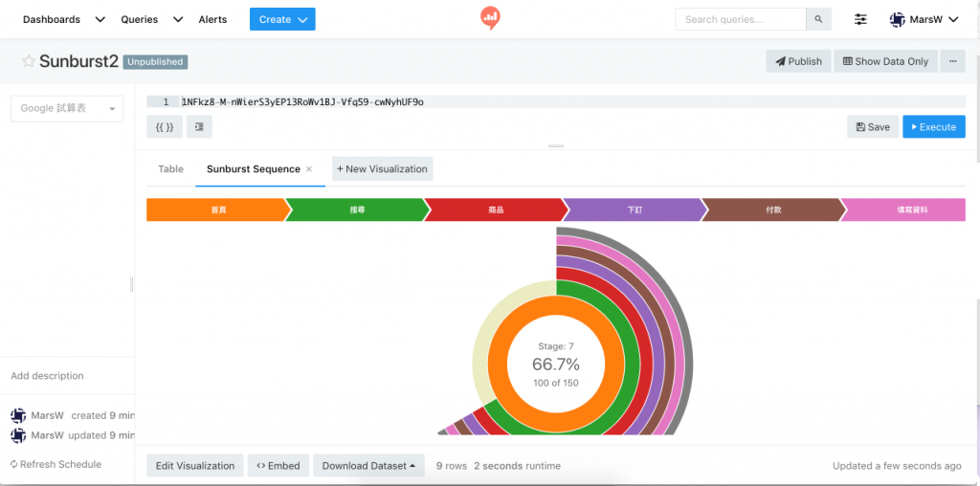The width and height of the screenshot is (980, 486).
Task: Switch to the Table tab
Action: click(170, 168)
